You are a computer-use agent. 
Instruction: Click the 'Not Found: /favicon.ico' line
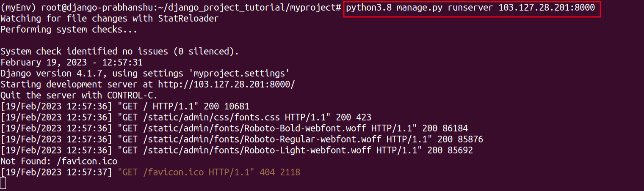[x=59, y=161]
